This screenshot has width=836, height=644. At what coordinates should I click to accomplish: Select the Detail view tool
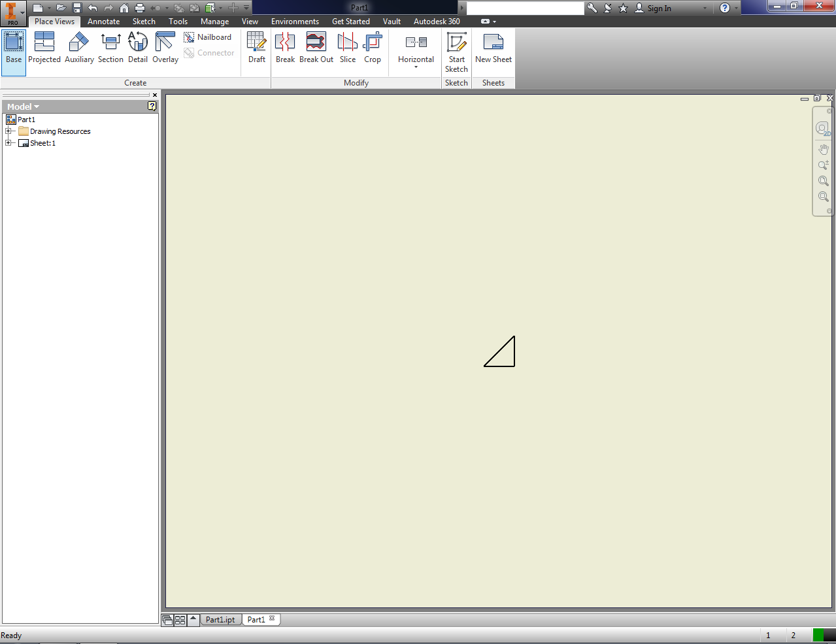pos(137,46)
